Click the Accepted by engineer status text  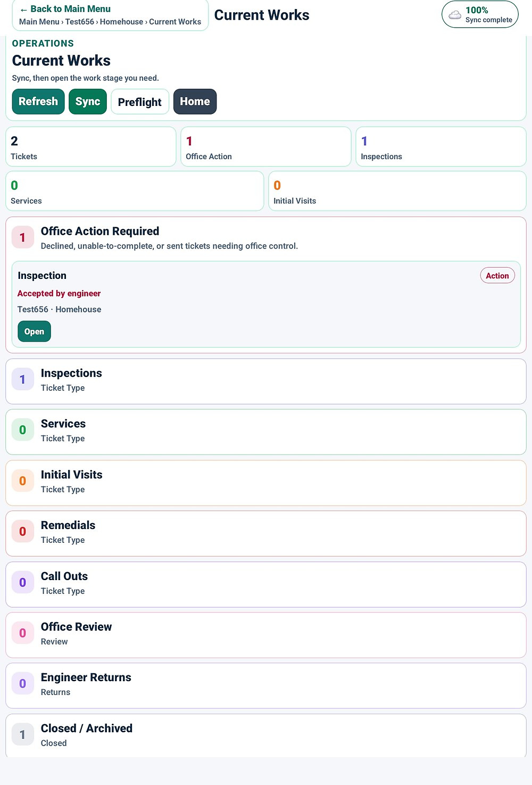coord(59,293)
